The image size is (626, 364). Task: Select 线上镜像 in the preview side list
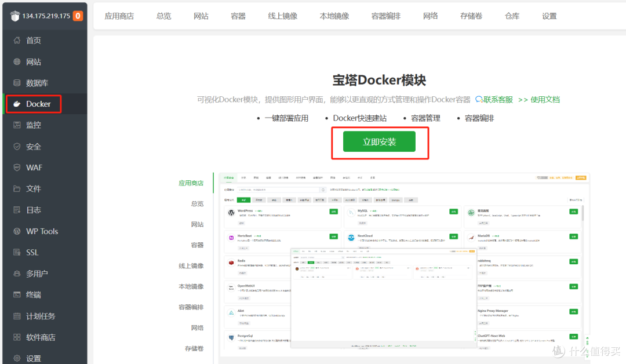pyautogui.click(x=191, y=266)
